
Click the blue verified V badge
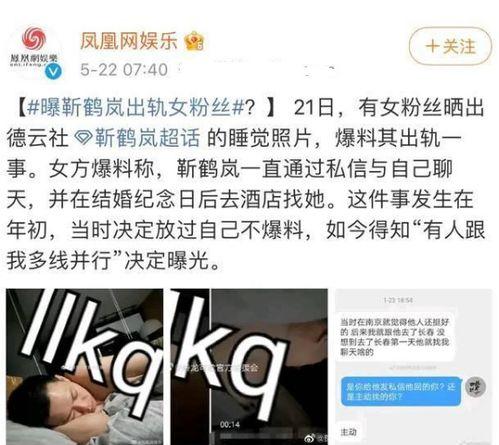[53, 71]
